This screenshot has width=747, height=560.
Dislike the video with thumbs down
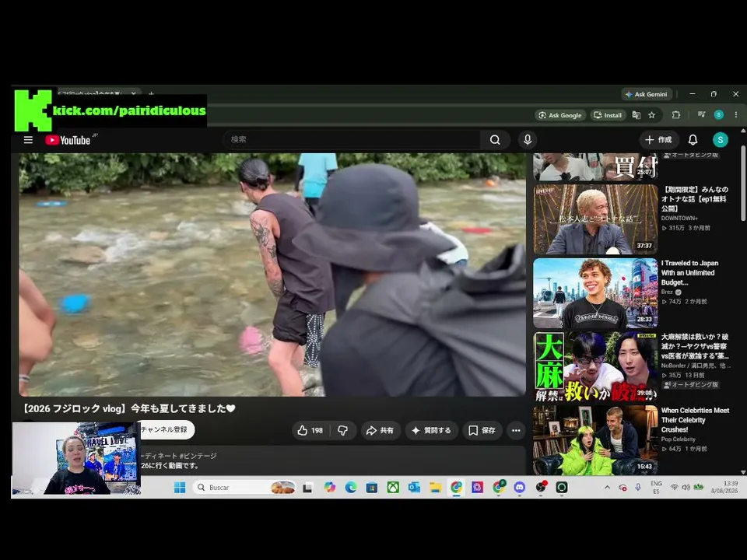point(342,430)
